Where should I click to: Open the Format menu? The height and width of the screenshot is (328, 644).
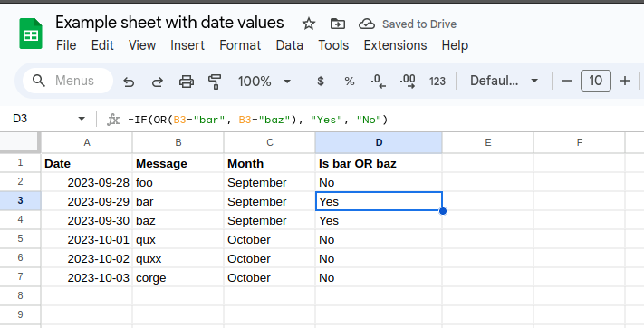(240, 45)
